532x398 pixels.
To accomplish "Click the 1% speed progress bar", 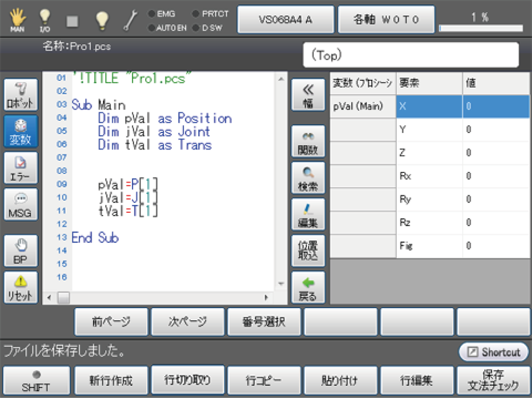I will (480, 28).
